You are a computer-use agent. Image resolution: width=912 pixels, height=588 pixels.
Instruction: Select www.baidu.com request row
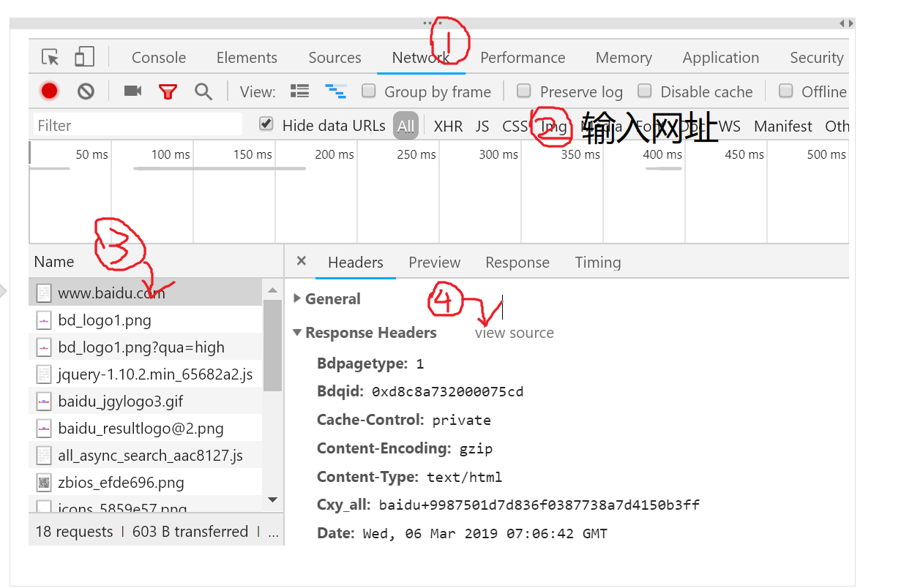[x=146, y=293]
